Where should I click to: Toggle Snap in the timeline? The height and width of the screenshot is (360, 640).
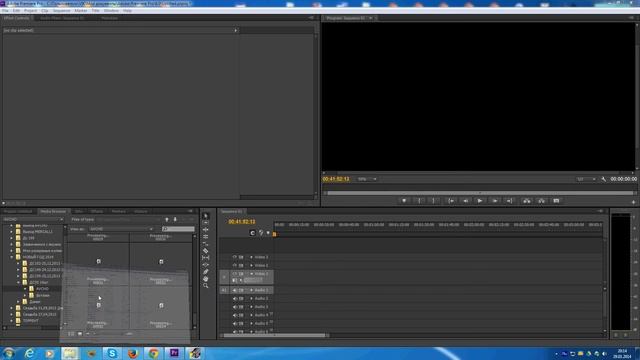click(252, 233)
